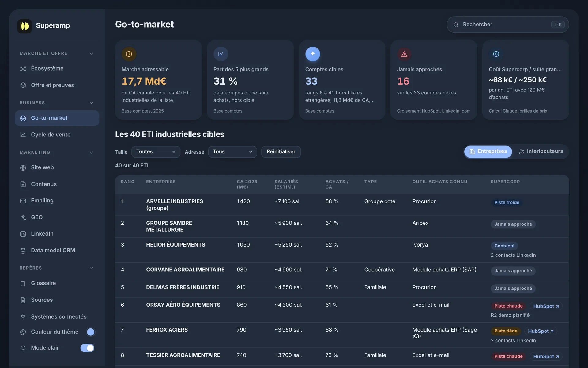The height and width of the screenshot is (368, 588).
Task: Toggle the Mode clair switch
Action: 87,348
